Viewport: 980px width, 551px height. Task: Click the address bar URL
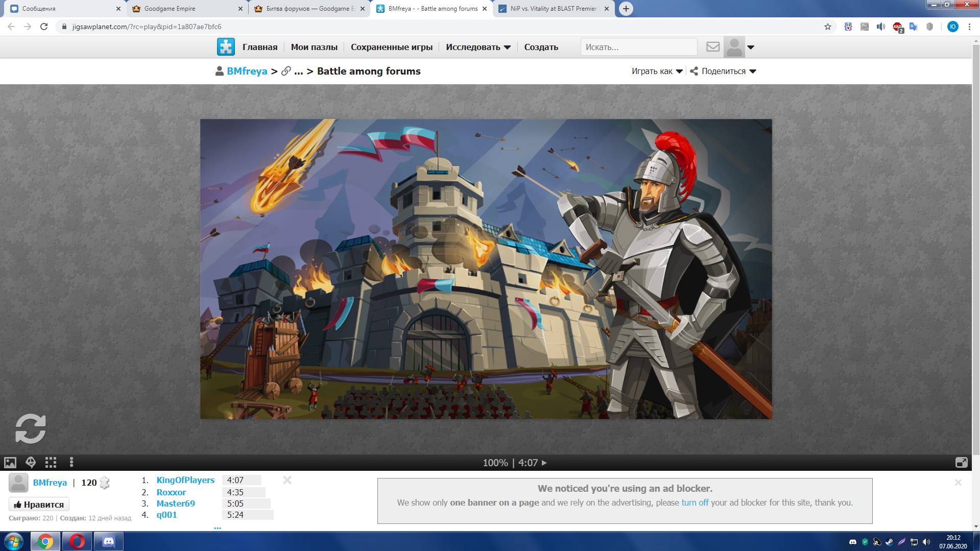[x=147, y=27]
